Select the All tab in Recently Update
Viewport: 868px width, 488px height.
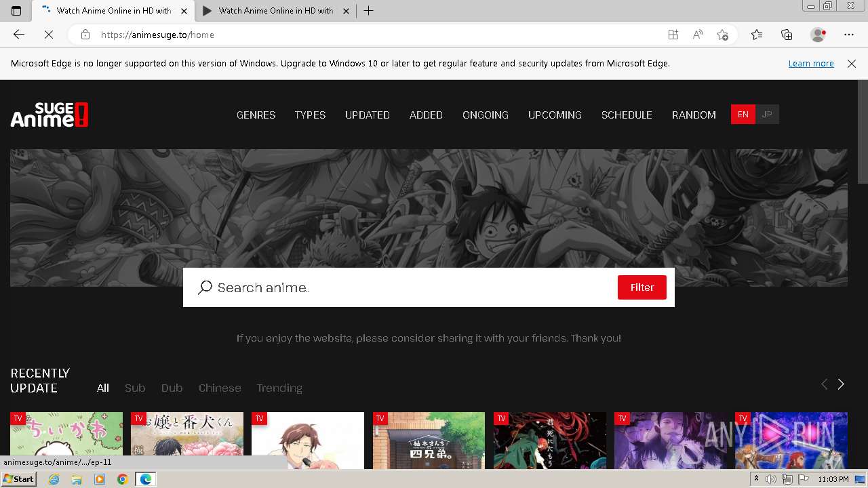[x=103, y=388]
